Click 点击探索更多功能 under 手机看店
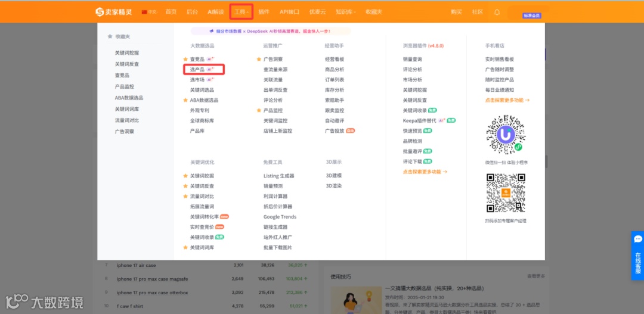 pos(507,100)
